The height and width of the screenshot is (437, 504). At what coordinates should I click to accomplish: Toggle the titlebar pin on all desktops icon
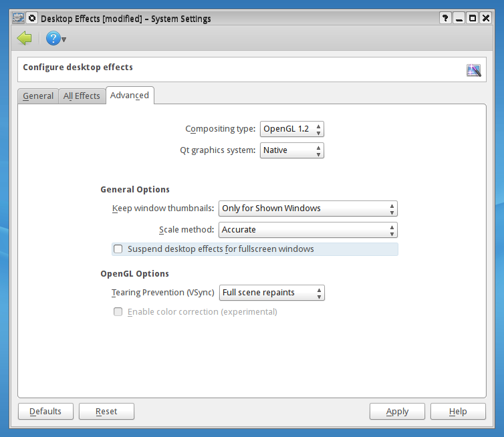click(32, 18)
